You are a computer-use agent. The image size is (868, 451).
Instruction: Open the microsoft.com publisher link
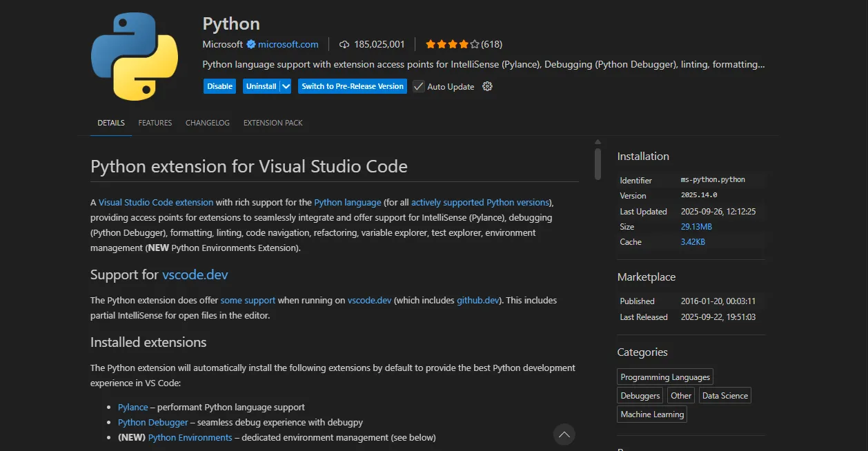(x=288, y=44)
